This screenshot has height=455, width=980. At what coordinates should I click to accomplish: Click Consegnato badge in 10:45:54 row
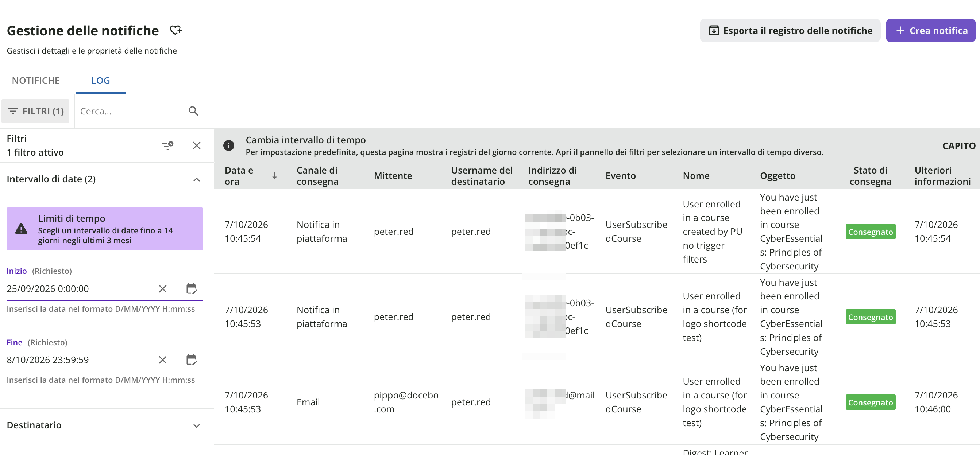(x=870, y=232)
